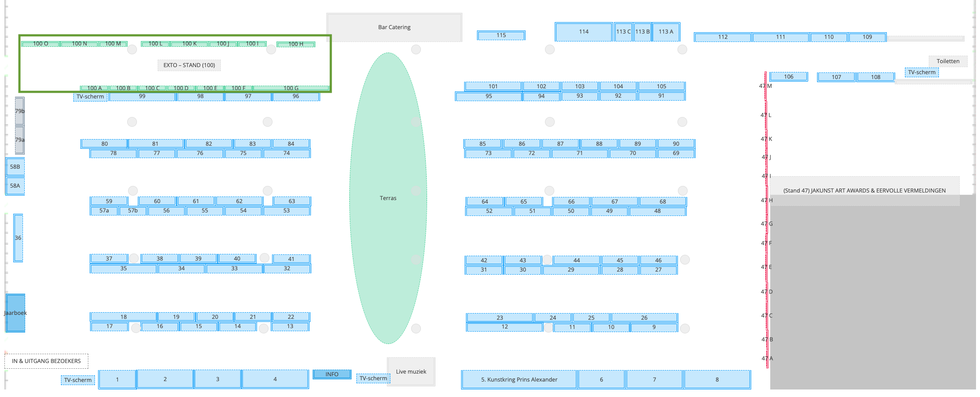980x397 pixels.
Task: Select stand 112
Action: [x=723, y=37]
